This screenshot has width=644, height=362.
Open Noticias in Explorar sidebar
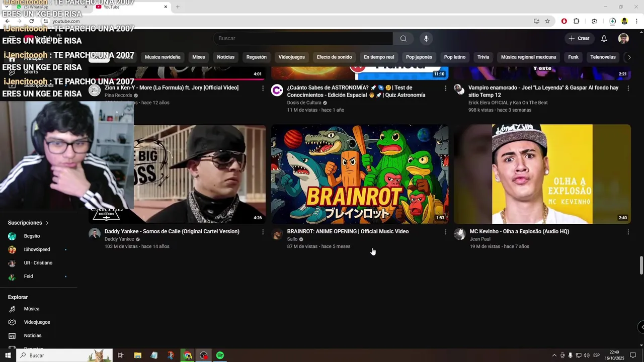point(38,335)
